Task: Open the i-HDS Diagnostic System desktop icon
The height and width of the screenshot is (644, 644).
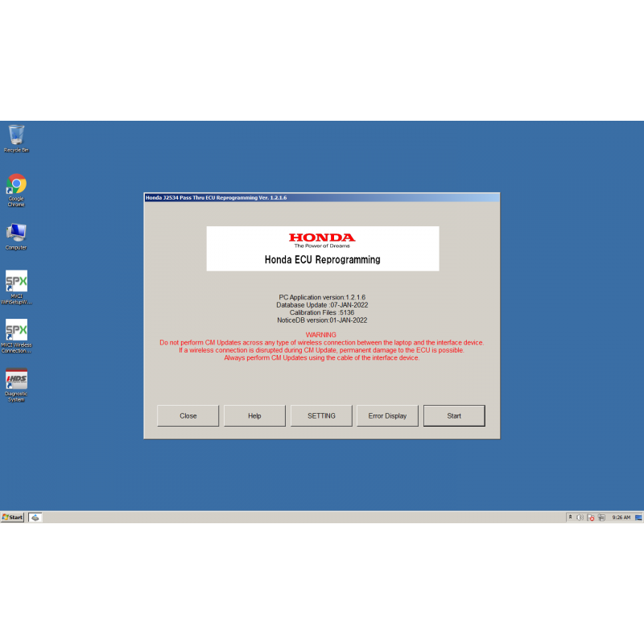Action: [x=15, y=378]
